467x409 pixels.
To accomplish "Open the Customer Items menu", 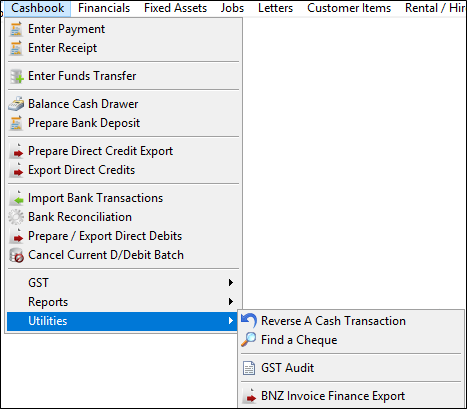I will (349, 8).
